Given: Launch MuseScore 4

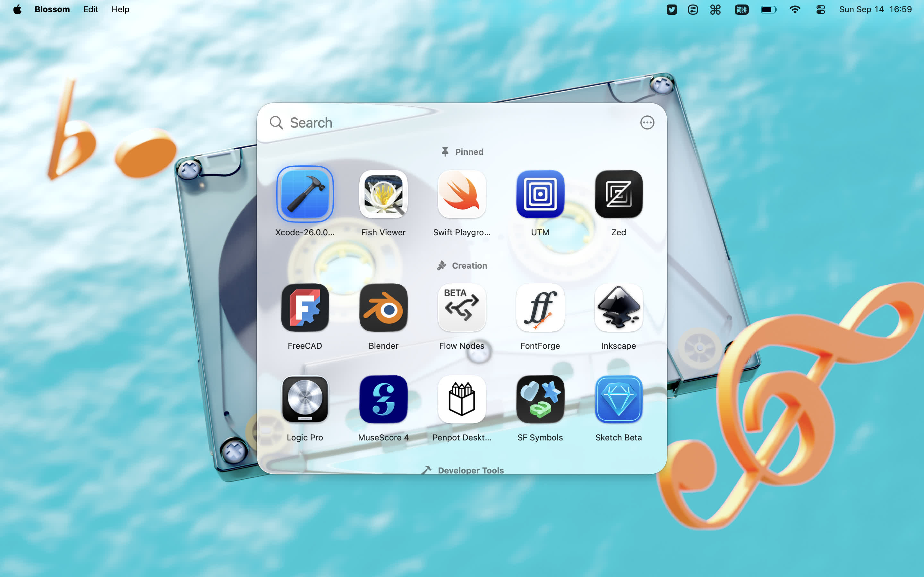Looking at the screenshot, I should pos(384,399).
